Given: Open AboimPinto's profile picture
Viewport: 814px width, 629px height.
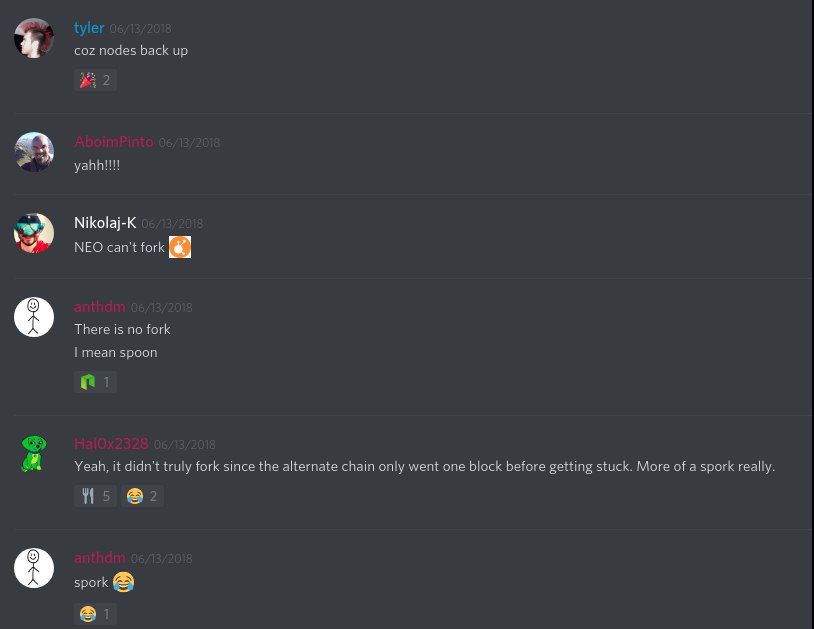Looking at the screenshot, I should pos(34,152).
